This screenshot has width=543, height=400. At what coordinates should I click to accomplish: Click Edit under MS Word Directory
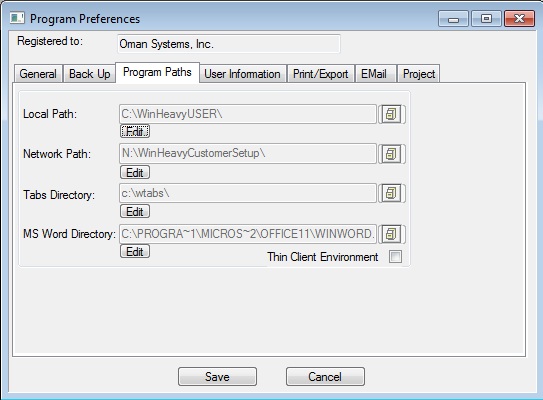click(135, 251)
